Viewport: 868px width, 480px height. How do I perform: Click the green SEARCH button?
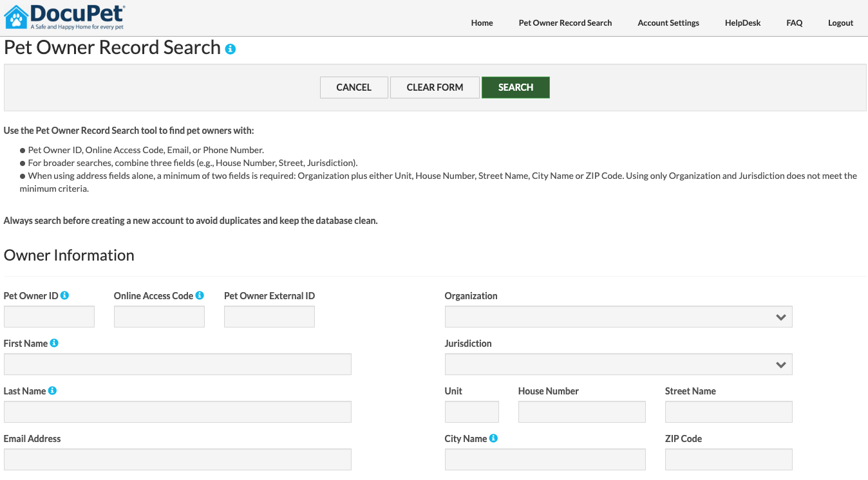pyautogui.click(x=516, y=88)
